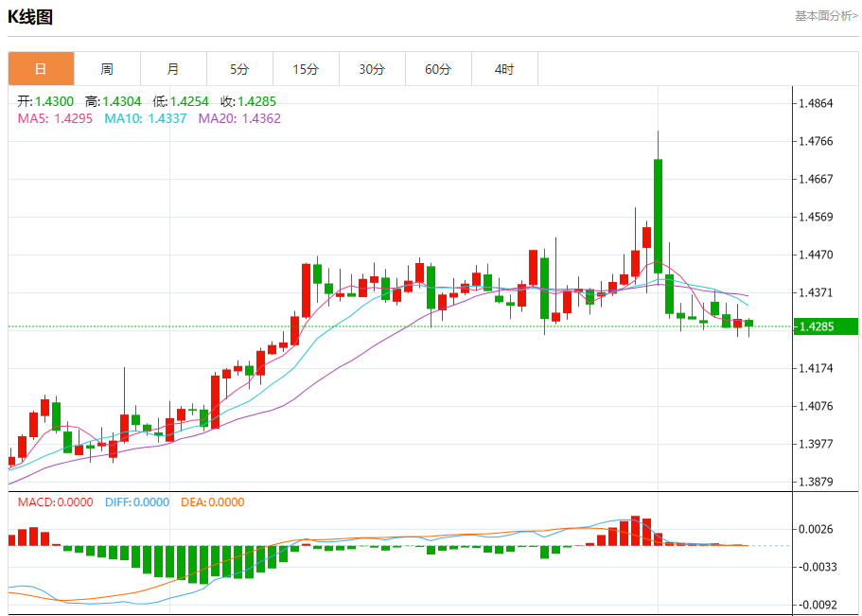Open the 30分 interval tab

coord(372,69)
